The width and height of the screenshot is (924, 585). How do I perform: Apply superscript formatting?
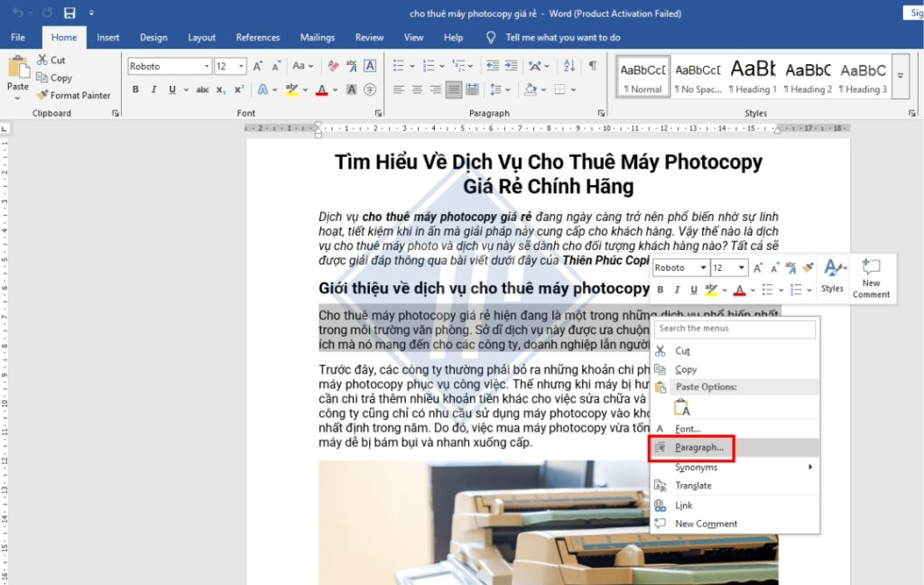[x=238, y=89]
